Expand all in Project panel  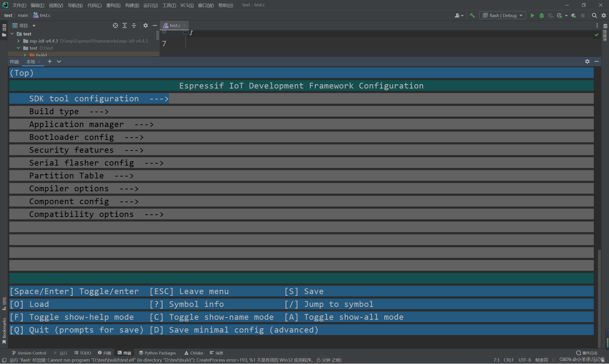(x=125, y=25)
